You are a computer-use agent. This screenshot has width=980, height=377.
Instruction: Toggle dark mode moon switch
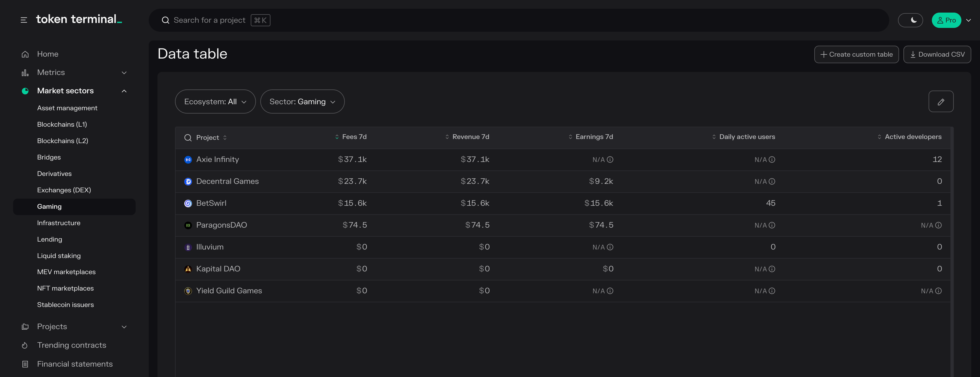point(910,20)
